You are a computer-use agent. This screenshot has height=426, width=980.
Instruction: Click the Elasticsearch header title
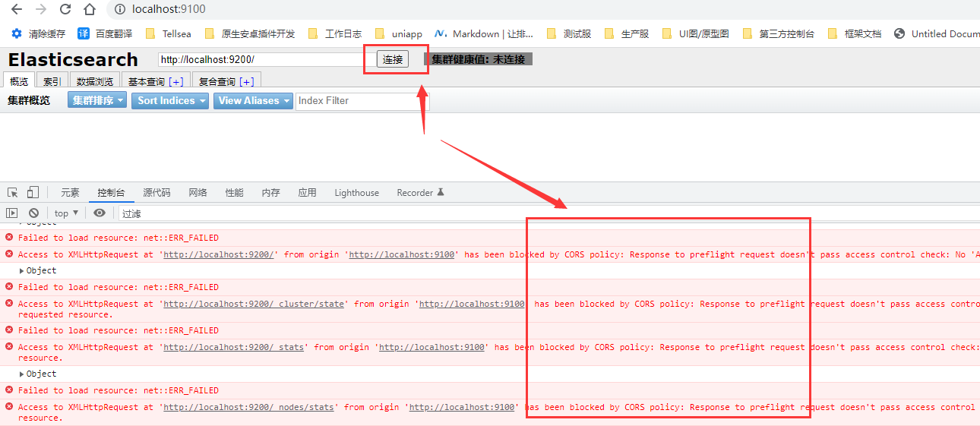(73, 59)
